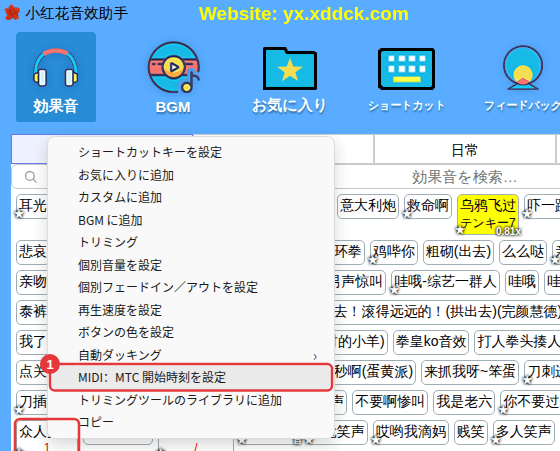Click the red flower app logo

coord(12,12)
